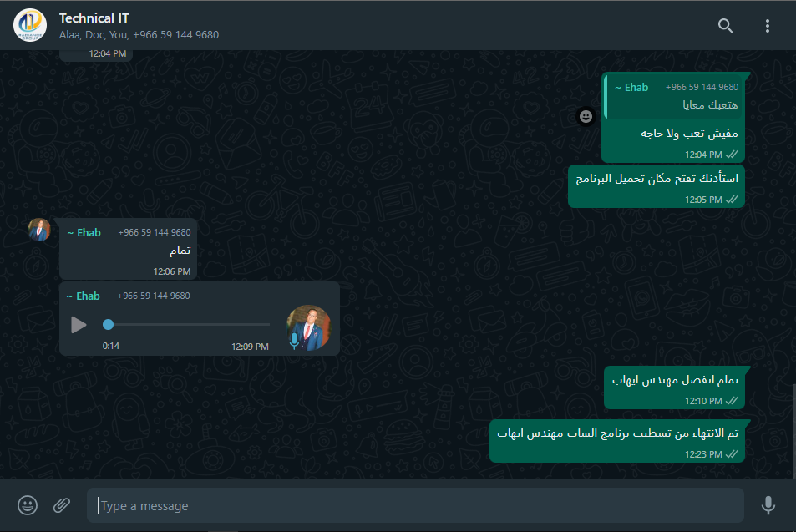This screenshot has width=796, height=532.
Task: Click the 12:23 PM sent message bubble
Action: (617, 441)
